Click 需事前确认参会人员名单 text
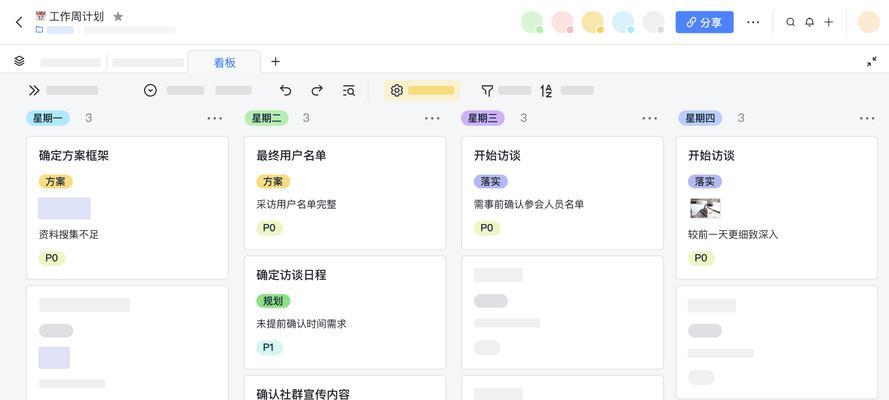Screen dimensions: 889x400 pos(529,204)
